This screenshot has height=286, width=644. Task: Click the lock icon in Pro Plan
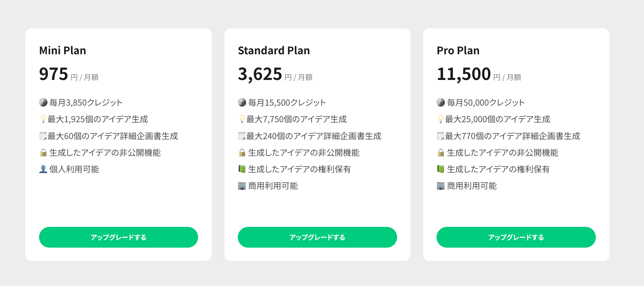[x=441, y=153]
